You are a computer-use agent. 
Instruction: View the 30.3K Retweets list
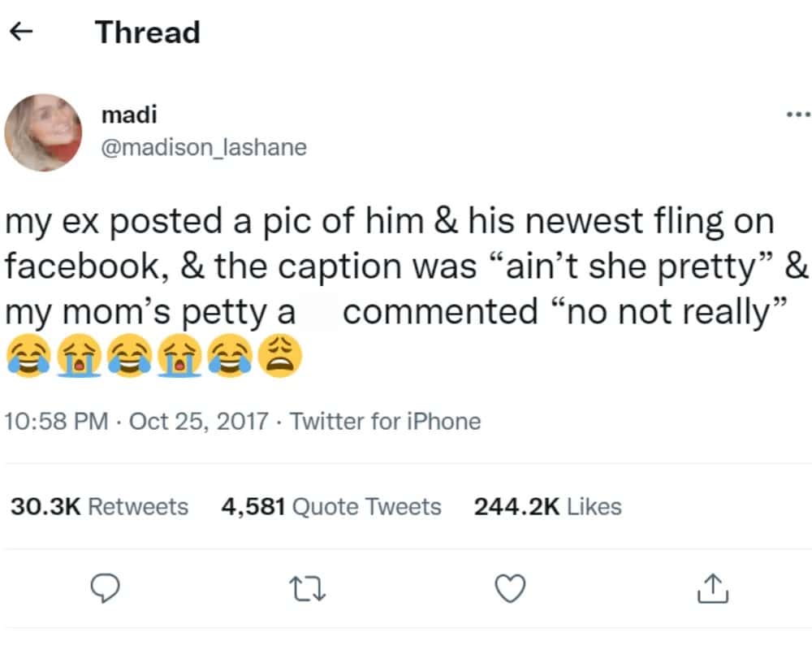(x=99, y=507)
